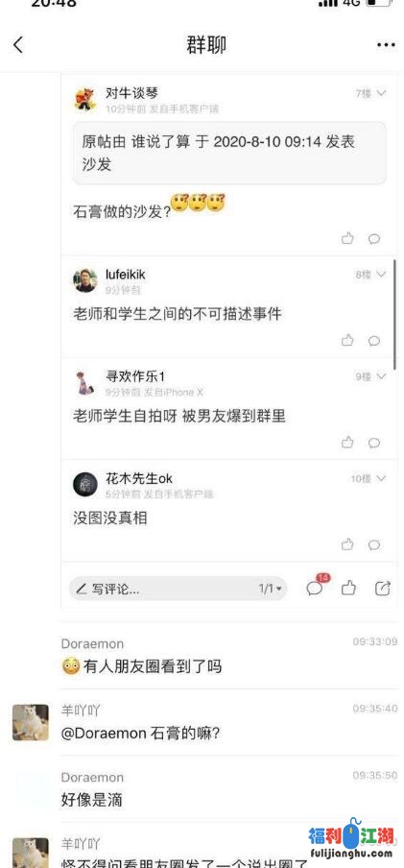The width and height of the screenshot is (404, 868).
Task: Open the 1/1 page selector
Action: coord(271,589)
